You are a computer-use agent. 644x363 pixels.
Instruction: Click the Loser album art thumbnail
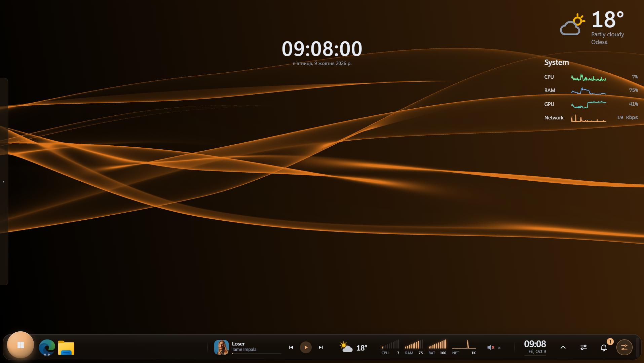point(221,347)
